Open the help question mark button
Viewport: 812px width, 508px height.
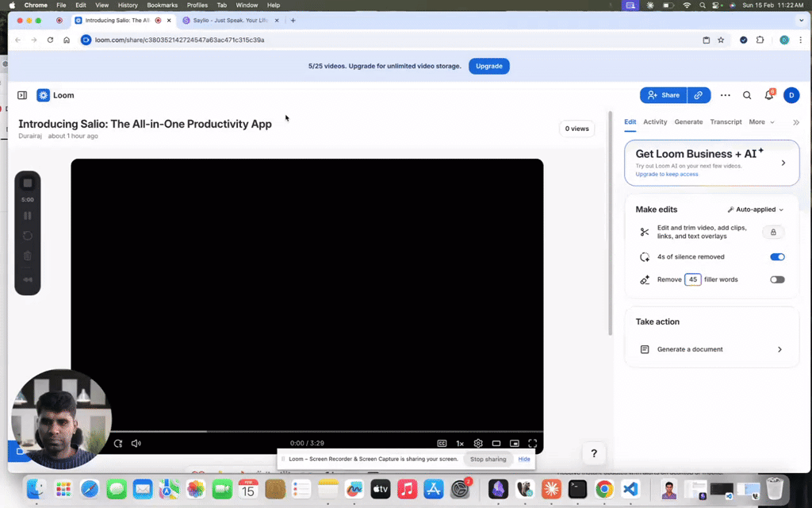point(594,453)
